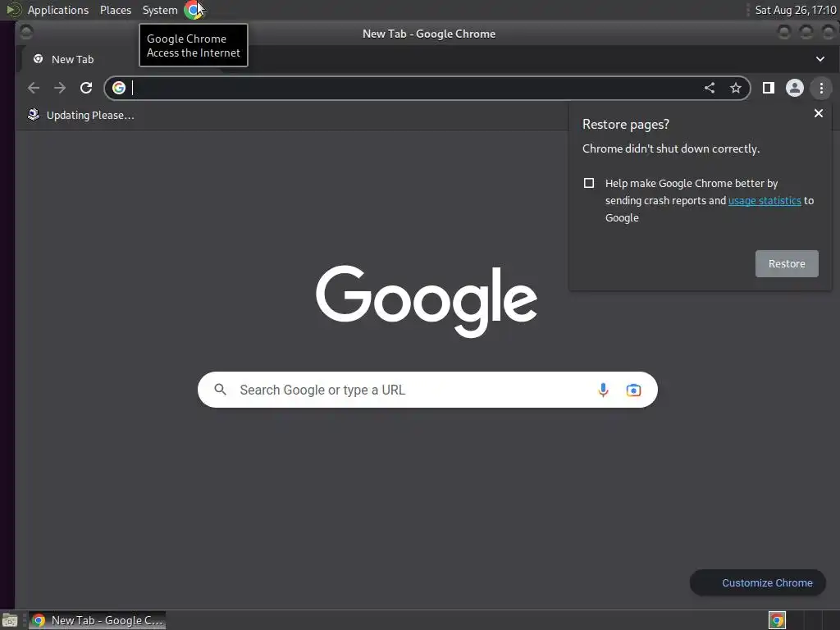Open the window menu button in the title bar
This screenshot has width=840, height=630.
[25, 33]
